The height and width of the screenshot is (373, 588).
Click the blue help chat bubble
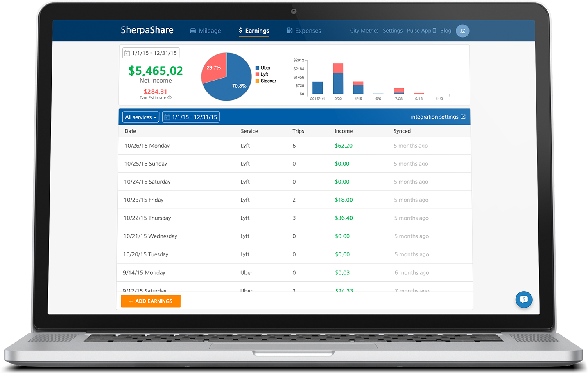tap(524, 299)
